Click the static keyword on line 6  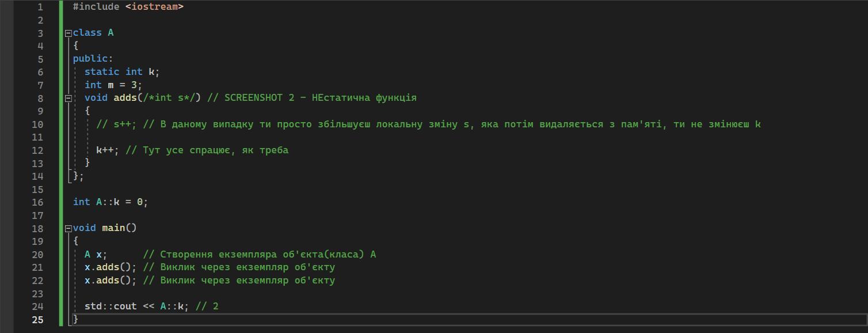pyautogui.click(x=102, y=72)
